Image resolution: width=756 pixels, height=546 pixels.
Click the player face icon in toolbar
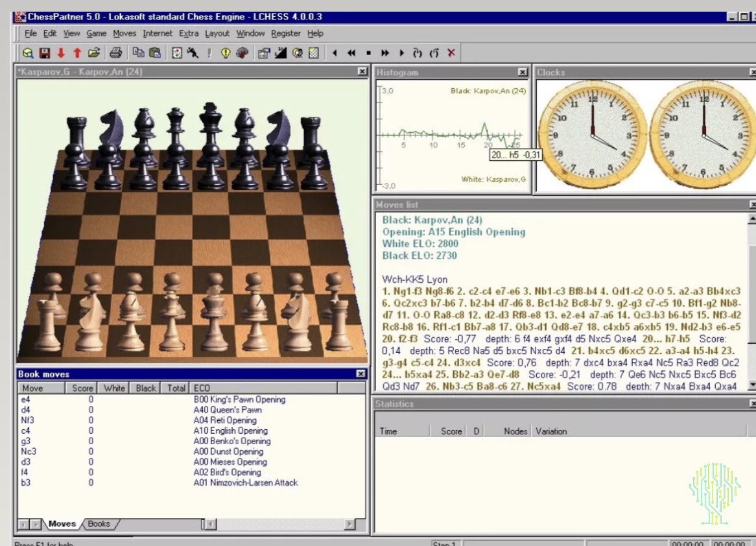[298, 53]
